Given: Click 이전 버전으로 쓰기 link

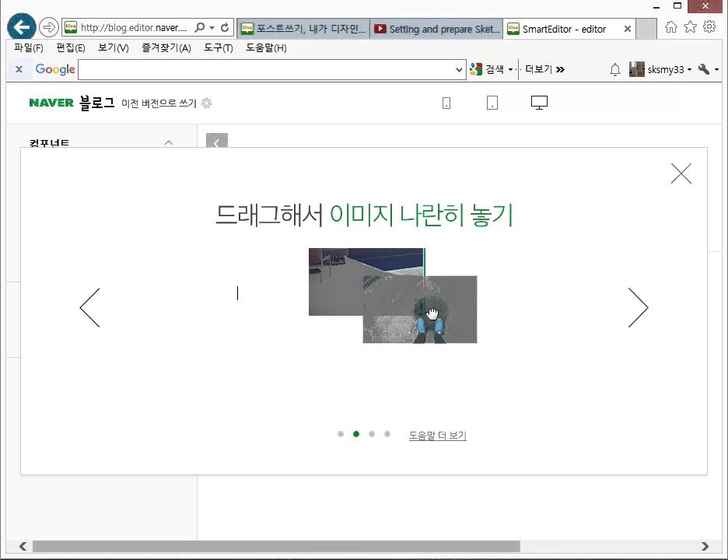Looking at the screenshot, I should coord(159,103).
